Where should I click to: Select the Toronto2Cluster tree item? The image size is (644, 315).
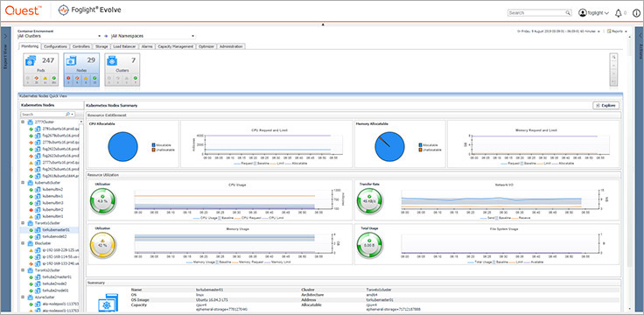click(x=47, y=270)
